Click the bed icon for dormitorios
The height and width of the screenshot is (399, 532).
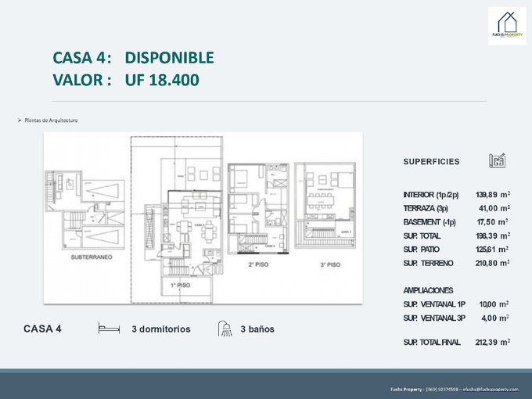(x=109, y=328)
